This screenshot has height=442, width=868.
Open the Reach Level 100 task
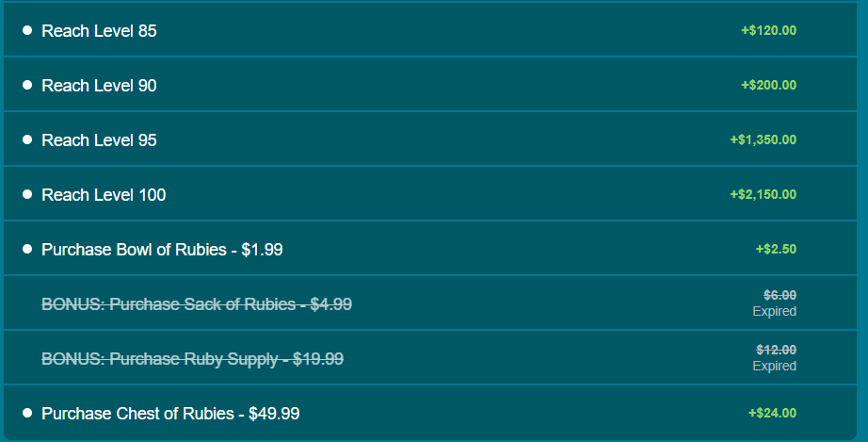(x=104, y=195)
